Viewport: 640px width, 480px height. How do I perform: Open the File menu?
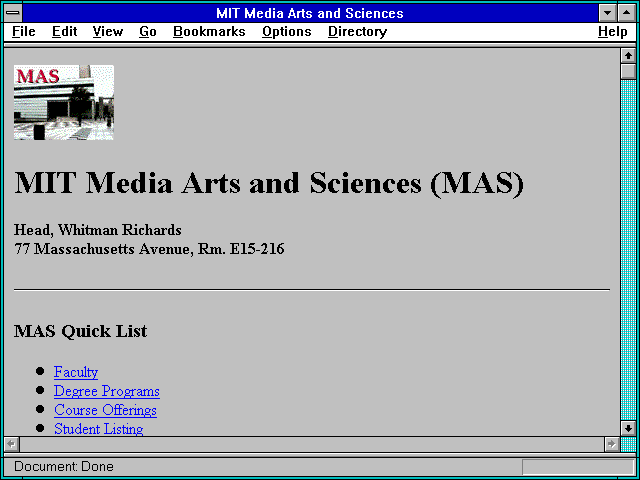tap(24, 32)
